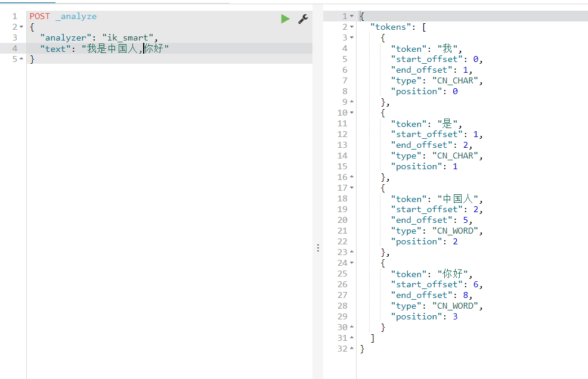Viewport: 588px width, 379px height.
Task: Toggle fold arrow at response line 32
Action: point(352,349)
